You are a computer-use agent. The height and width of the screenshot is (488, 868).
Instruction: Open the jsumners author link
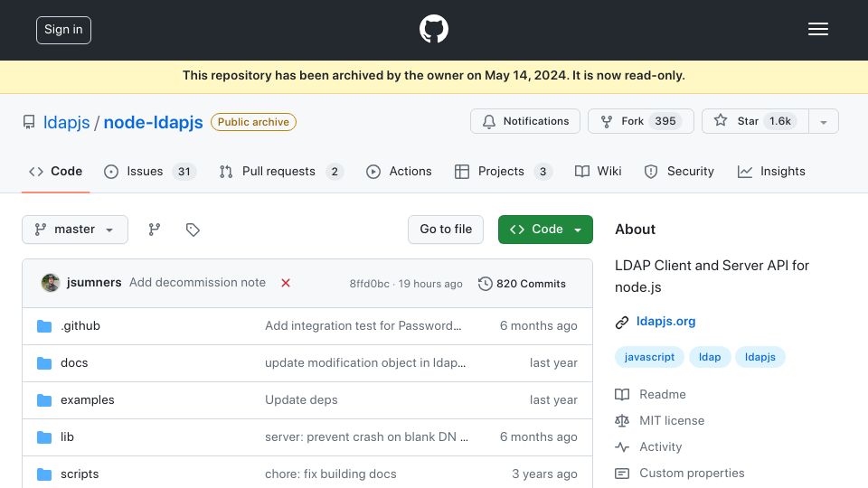[x=93, y=282]
